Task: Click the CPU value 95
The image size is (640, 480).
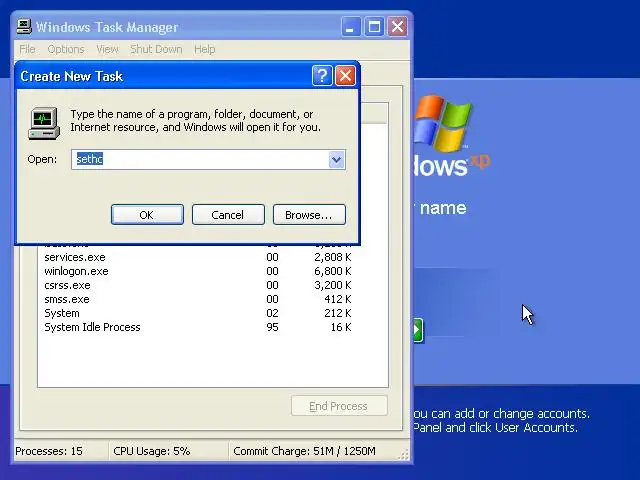Action: pos(272,327)
